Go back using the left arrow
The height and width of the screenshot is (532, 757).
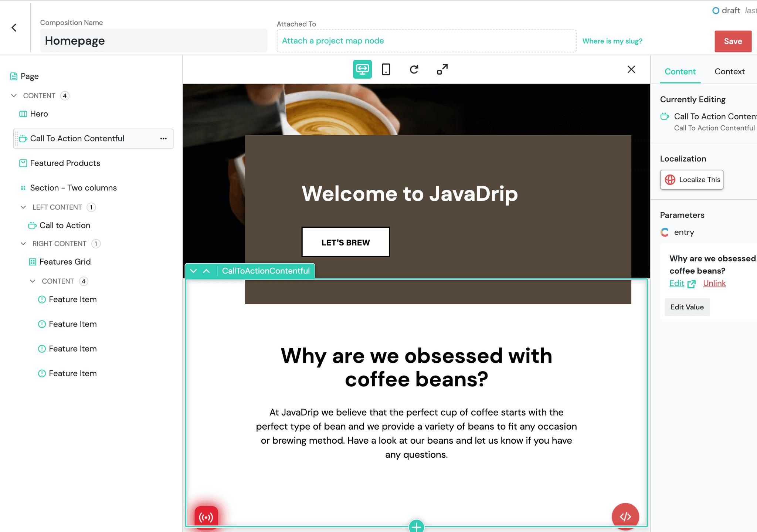(x=14, y=28)
